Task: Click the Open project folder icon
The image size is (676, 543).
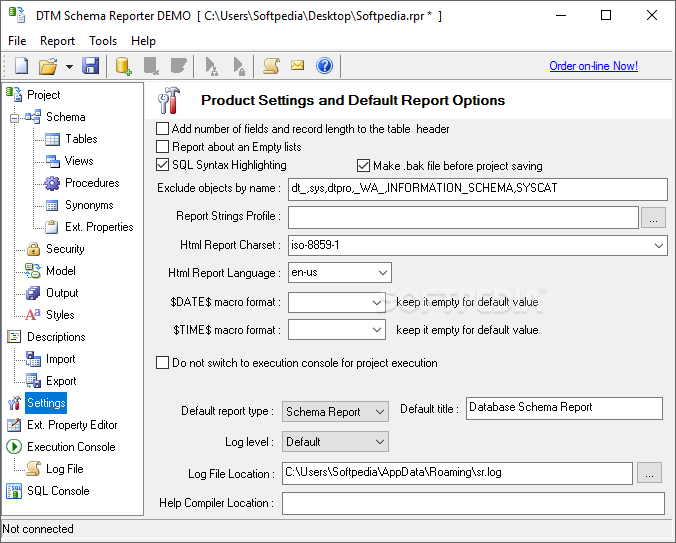Action: pyautogui.click(x=48, y=66)
